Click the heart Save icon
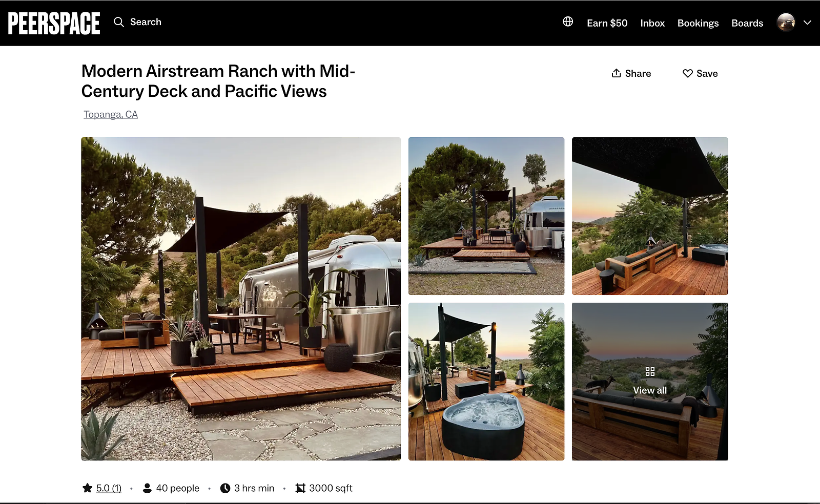820x504 pixels. click(688, 73)
